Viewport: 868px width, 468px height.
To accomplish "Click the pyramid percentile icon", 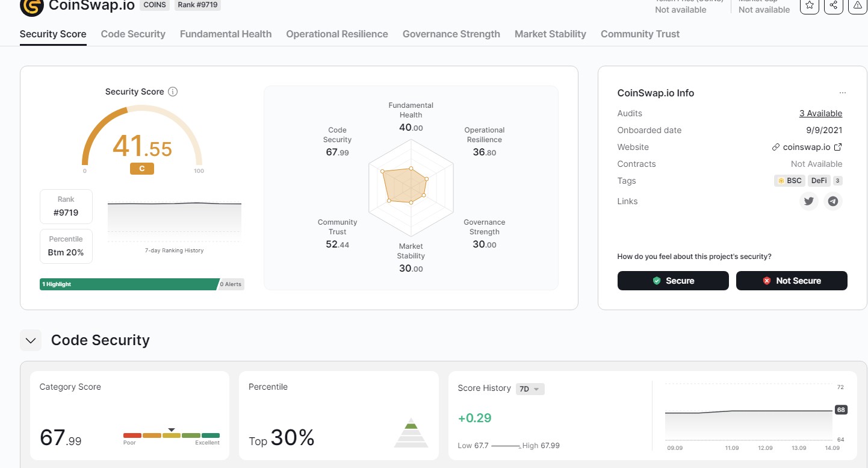I will [x=411, y=432].
